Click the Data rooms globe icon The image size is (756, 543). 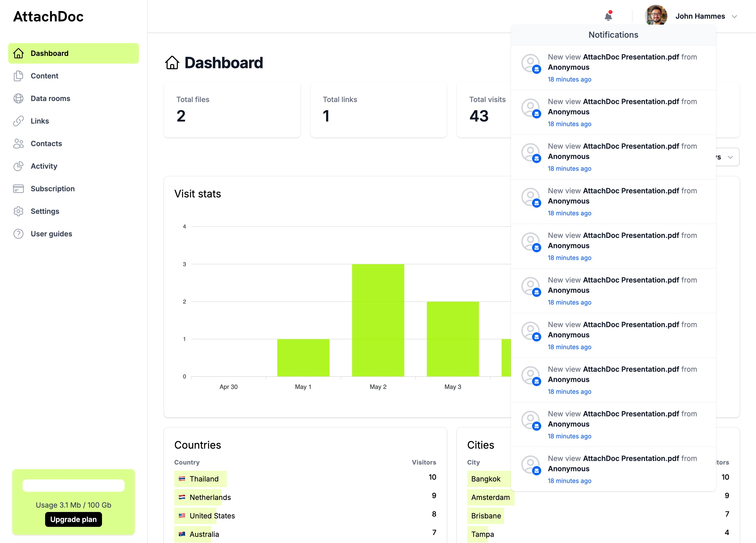click(x=18, y=98)
